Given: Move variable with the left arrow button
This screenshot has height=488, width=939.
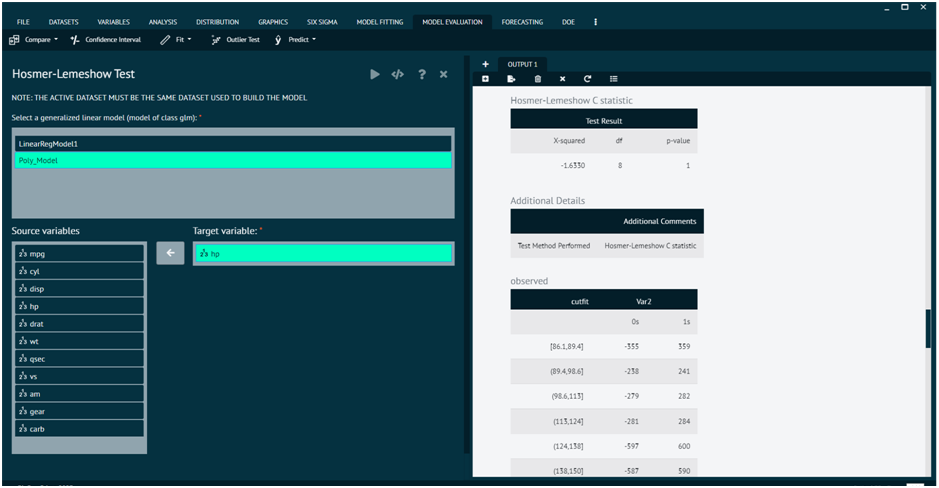Looking at the screenshot, I should (170, 253).
